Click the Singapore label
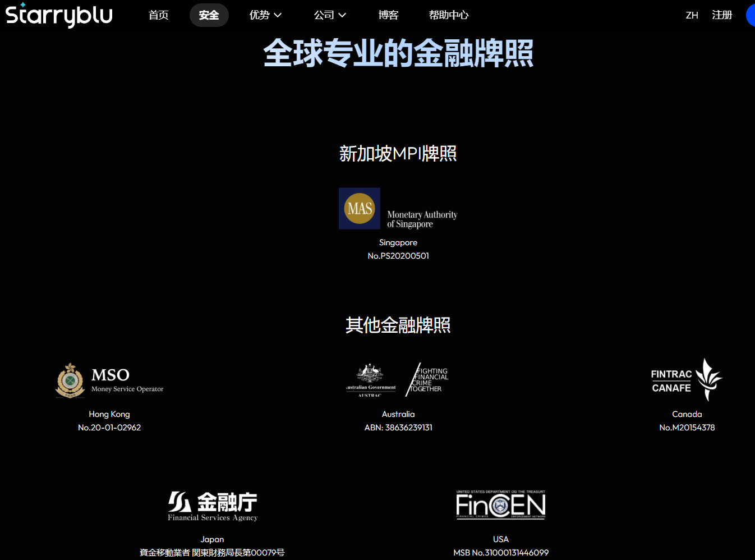Viewport: 755px width, 560px height. [x=398, y=242]
